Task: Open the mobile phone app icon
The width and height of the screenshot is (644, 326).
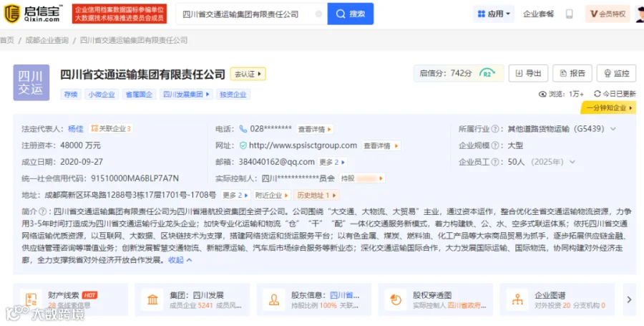Action: [570, 14]
